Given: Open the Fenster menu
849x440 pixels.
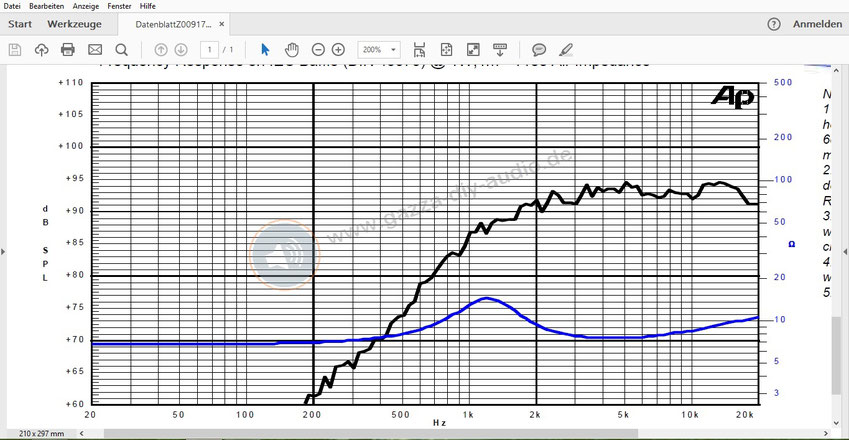Looking at the screenshot, I should 119,6.
